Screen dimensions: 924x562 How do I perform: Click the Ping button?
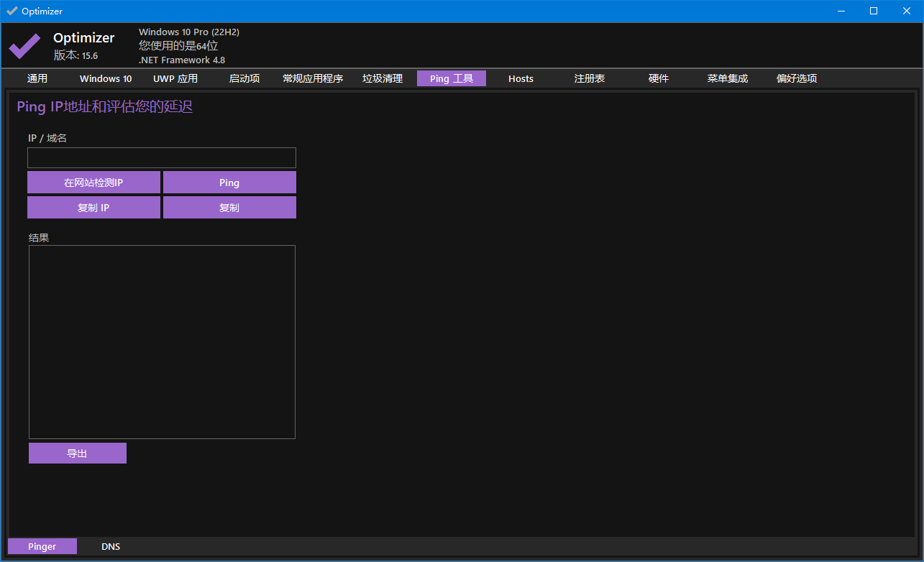[x=229, y=183]
